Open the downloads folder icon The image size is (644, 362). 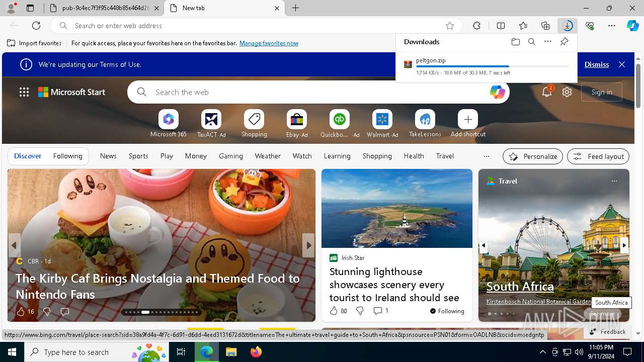(515, 42)
